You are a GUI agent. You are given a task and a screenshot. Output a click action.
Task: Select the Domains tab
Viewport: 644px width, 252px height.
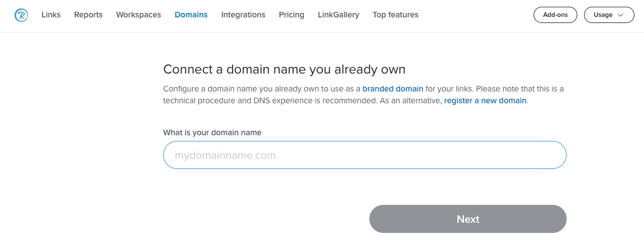pyautogui.click(x=191, y=15)
